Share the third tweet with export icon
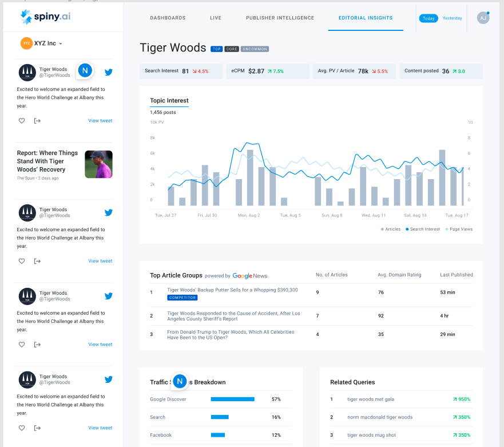The width and height of the screenshot is (504, 447). point(37,345)
